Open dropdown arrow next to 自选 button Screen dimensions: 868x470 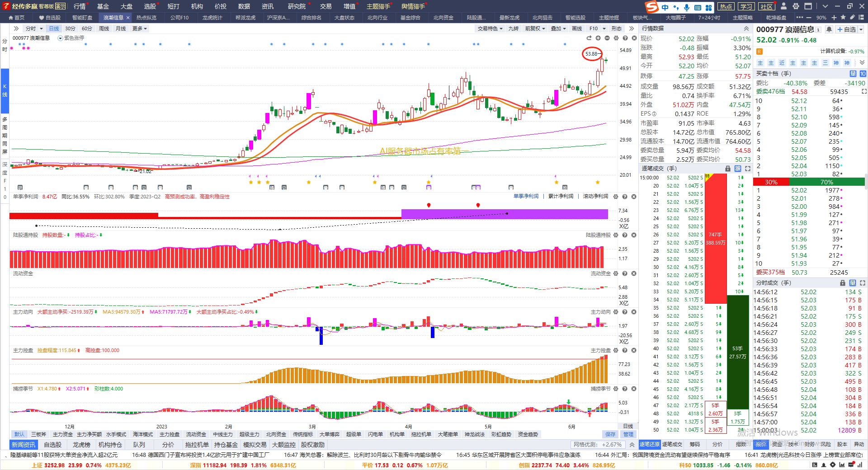pos(861,29)
